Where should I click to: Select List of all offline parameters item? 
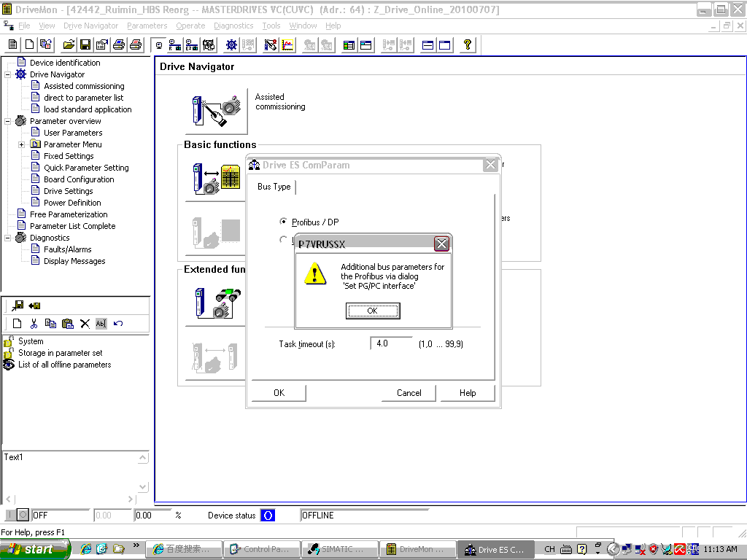coord(64,365)
